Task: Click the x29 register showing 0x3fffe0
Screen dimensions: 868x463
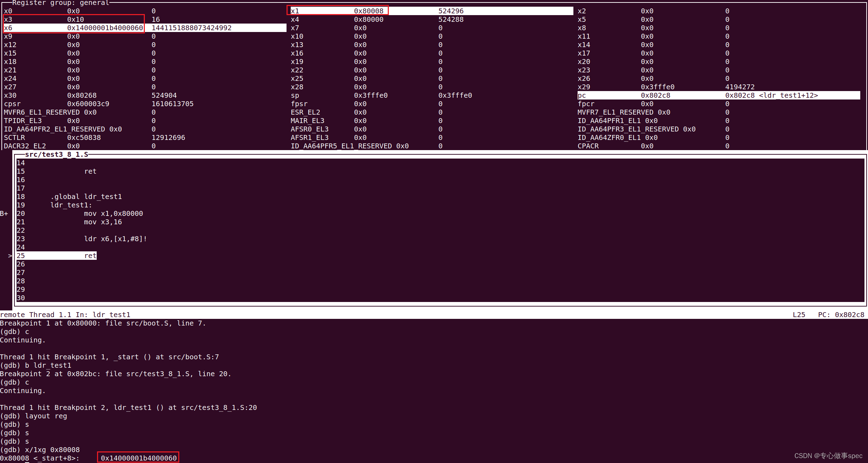Action: [x=656, y=87]
